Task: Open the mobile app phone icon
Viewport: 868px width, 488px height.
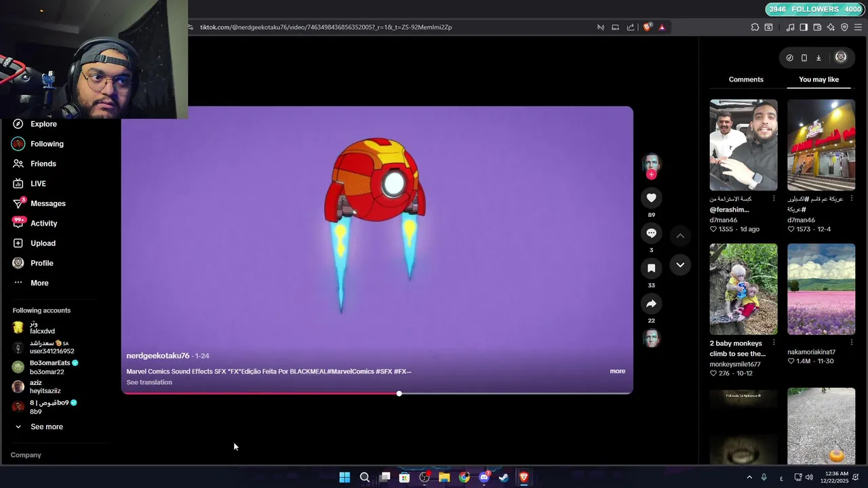Action: pos(804,58)
